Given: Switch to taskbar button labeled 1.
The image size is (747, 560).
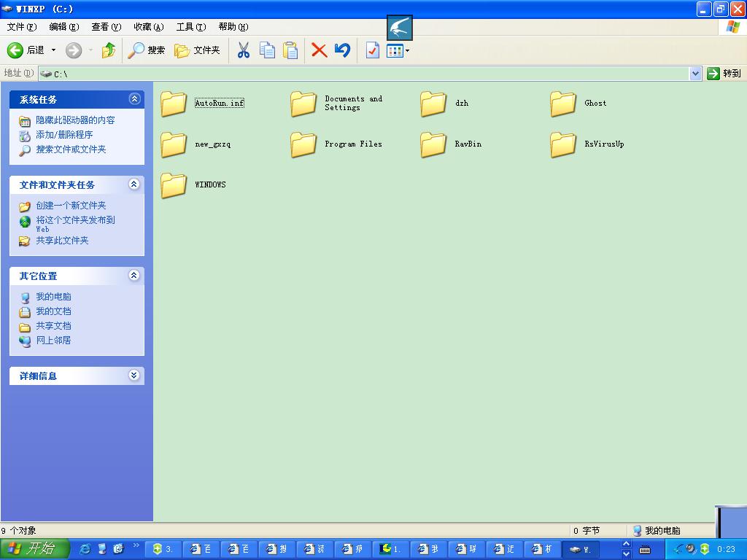Looking at the screenshot, I should point(390,549).
